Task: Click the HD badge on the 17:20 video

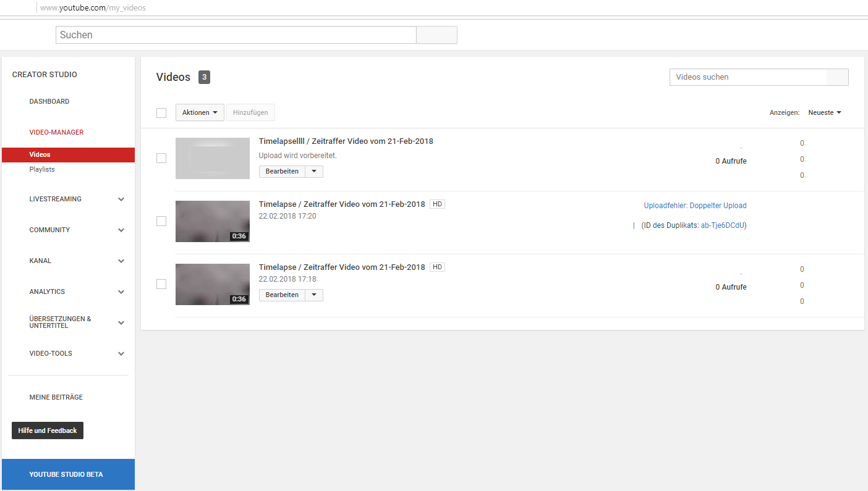Action: click(438, 204)
